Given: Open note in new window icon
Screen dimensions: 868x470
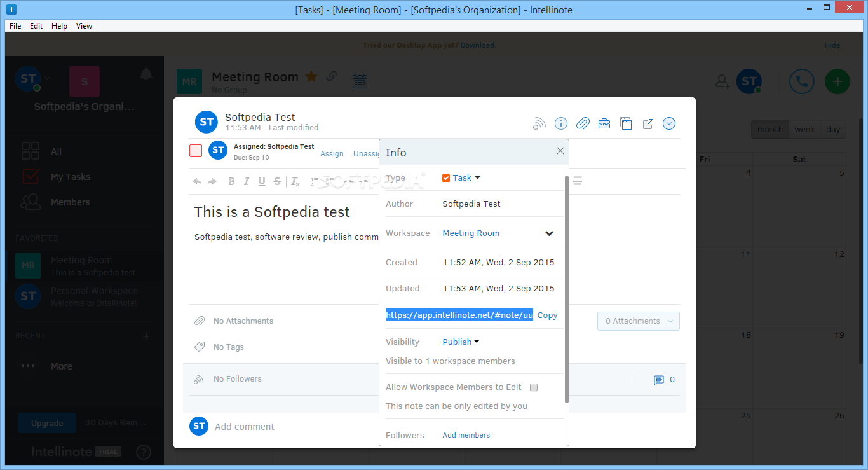Looking at the screenshot, I should coord(648,123).
